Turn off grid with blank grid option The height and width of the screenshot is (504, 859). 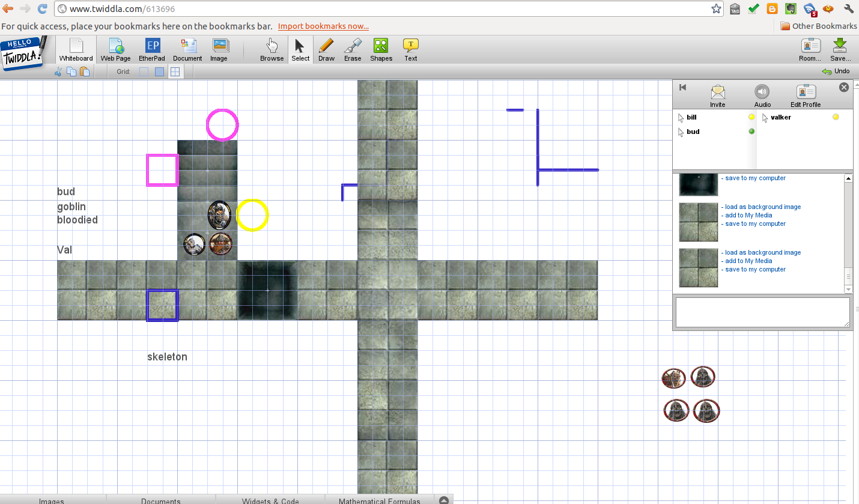(x=144, y=72)
